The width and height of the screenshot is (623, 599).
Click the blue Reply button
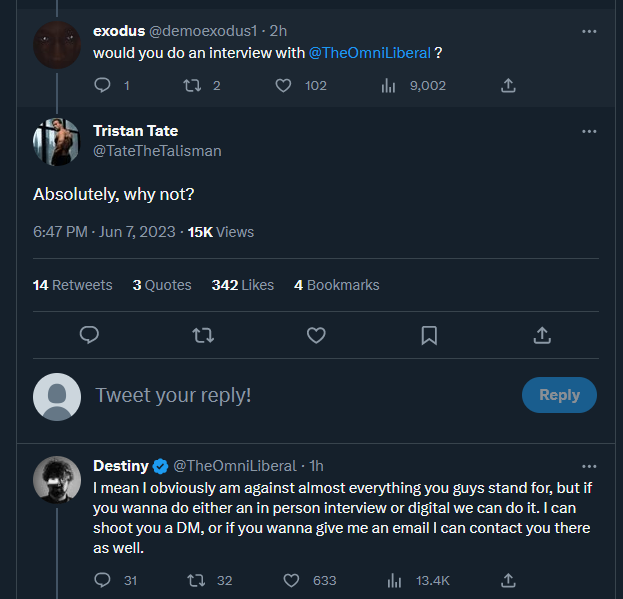pyautogui.click(x=559, y=395)
